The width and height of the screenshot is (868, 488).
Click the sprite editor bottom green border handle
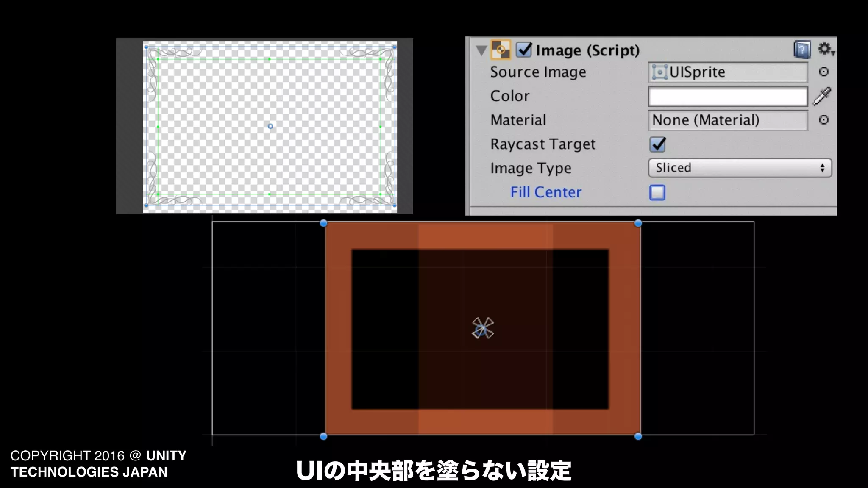pyautogui.click(x=270, y=194)
